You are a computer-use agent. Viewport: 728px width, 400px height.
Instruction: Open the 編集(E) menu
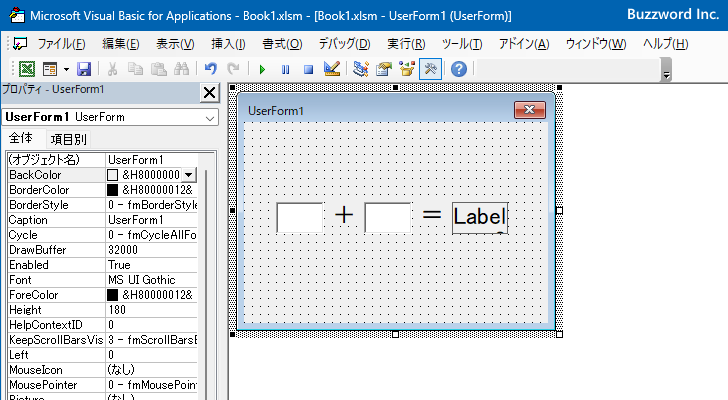click(121, 44)
